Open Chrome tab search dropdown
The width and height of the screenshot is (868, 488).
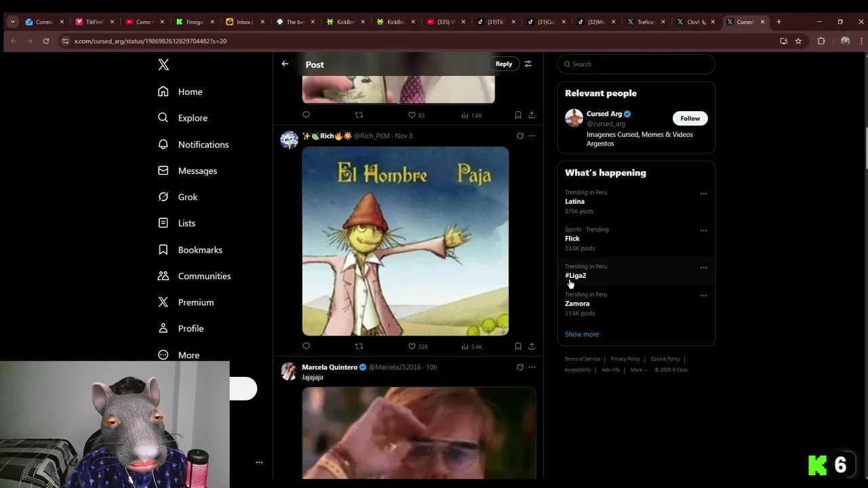coord(12,22)
